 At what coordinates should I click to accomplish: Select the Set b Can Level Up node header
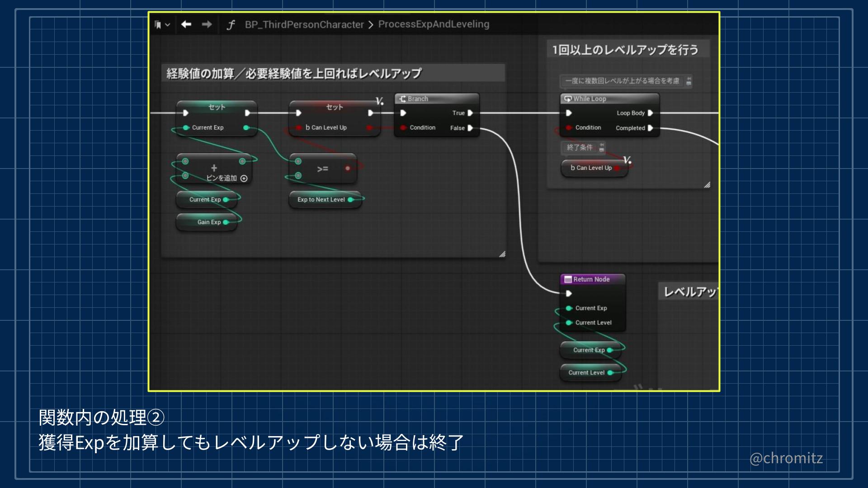tap(335, 107)
